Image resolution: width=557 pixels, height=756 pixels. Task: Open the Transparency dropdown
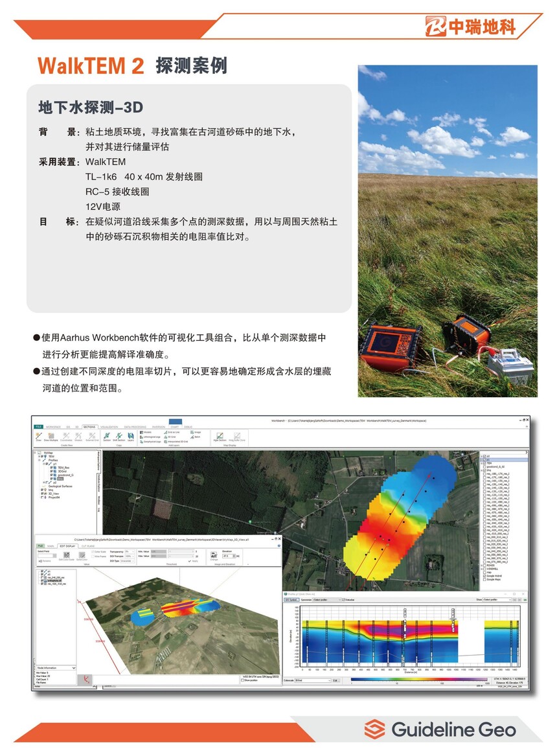pyautogui.click(x=130, y=551)
